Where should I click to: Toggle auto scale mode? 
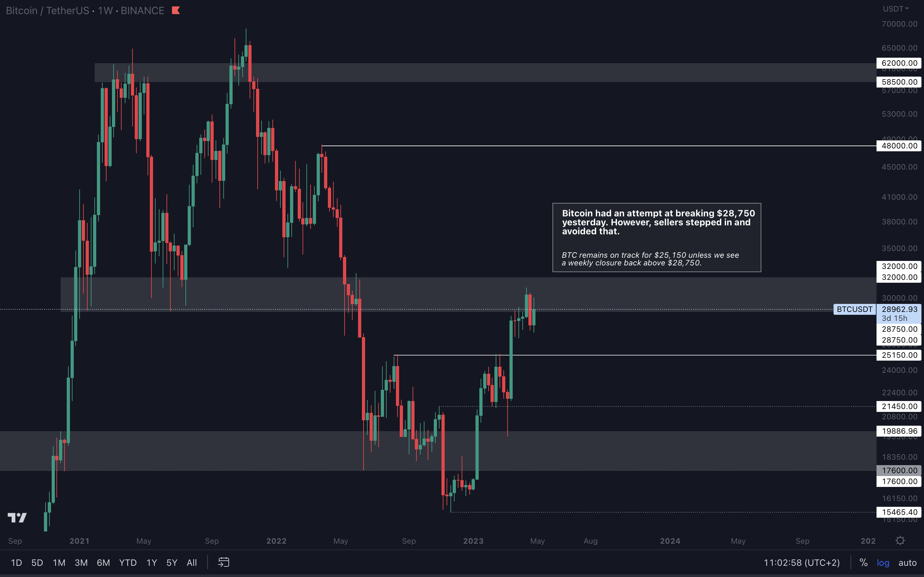tap(907, 563)
